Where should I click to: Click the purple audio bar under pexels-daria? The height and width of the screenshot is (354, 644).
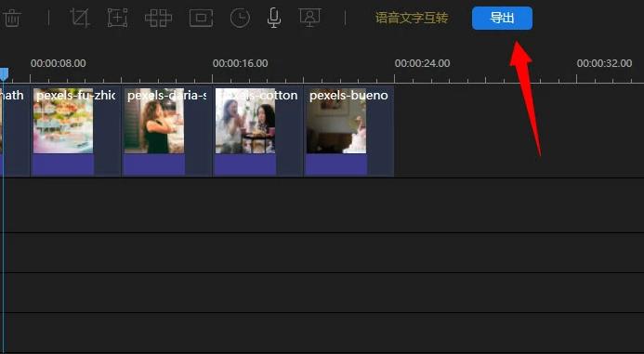click(x=154, y=164)
